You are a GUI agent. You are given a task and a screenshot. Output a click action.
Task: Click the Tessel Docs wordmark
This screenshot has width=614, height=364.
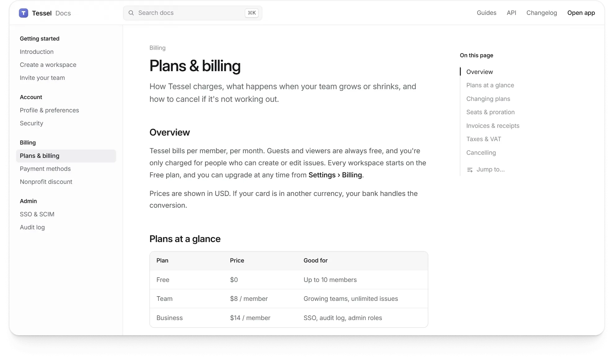(x=51, y=13)
